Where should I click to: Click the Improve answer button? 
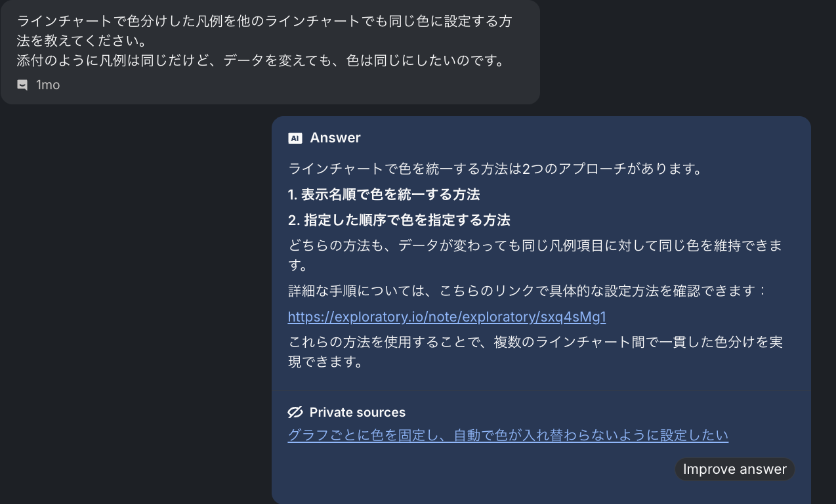click(735, 469)
